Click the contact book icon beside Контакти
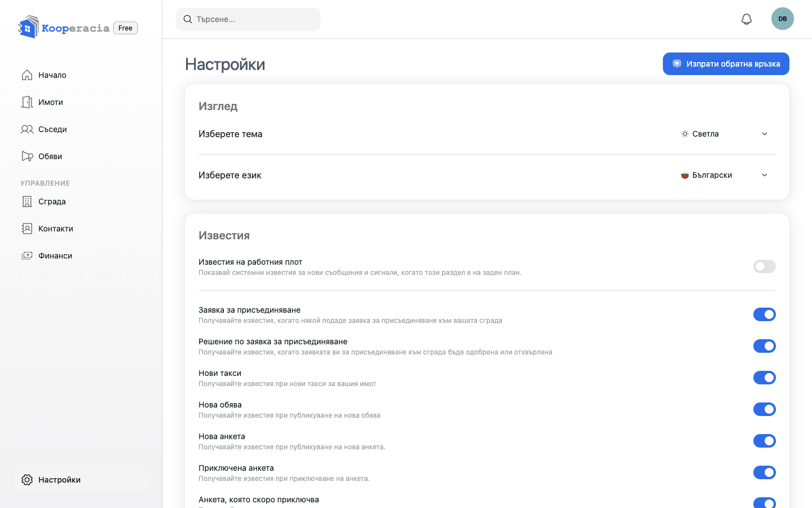812x508 pixels. click(27, 229)
